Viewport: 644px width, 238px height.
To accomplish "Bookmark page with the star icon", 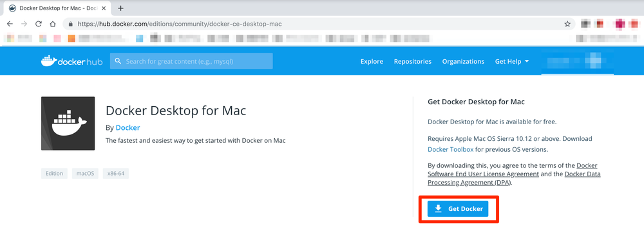I will coord(567,24).
